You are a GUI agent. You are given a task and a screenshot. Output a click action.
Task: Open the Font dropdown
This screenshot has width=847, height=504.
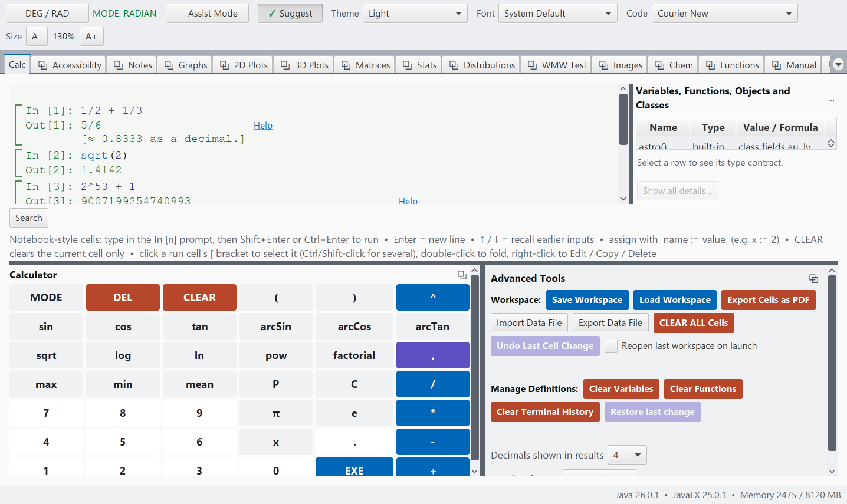click(557, 13)
